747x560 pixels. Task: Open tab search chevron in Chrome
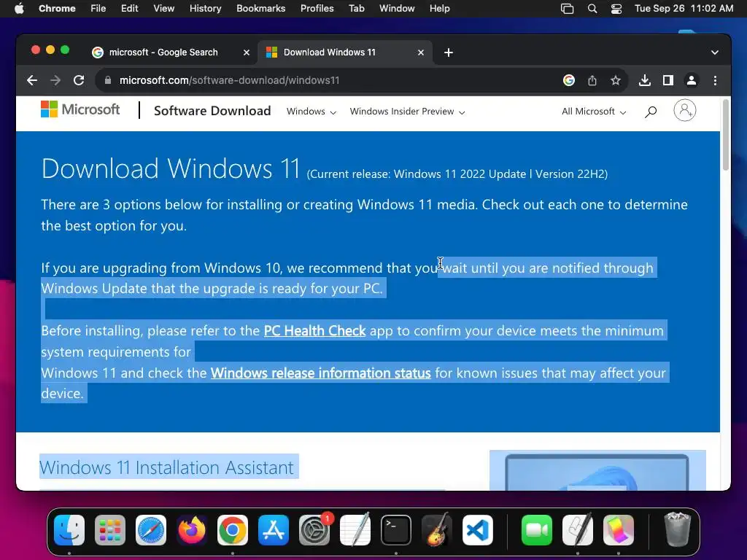(715, 52)
